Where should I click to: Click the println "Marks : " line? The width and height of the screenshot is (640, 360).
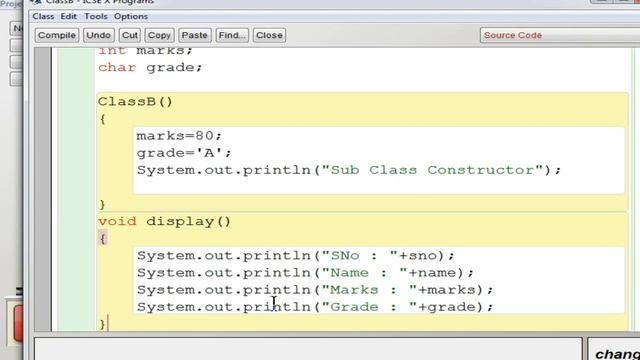click(x=315, y=290)
